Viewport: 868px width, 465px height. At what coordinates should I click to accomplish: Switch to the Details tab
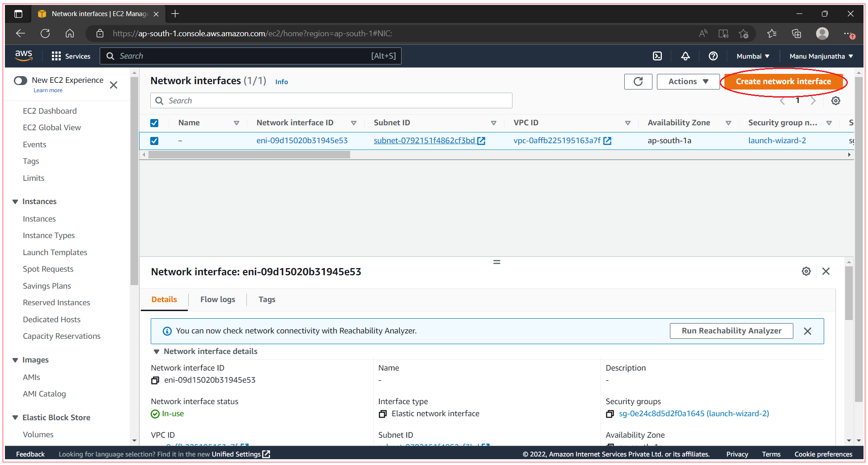(x=164, y=299)
